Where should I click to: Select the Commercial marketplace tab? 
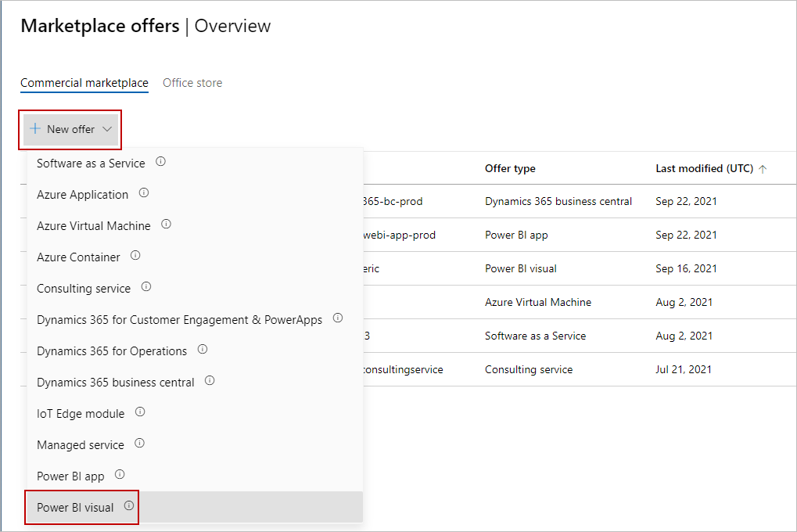84,83
